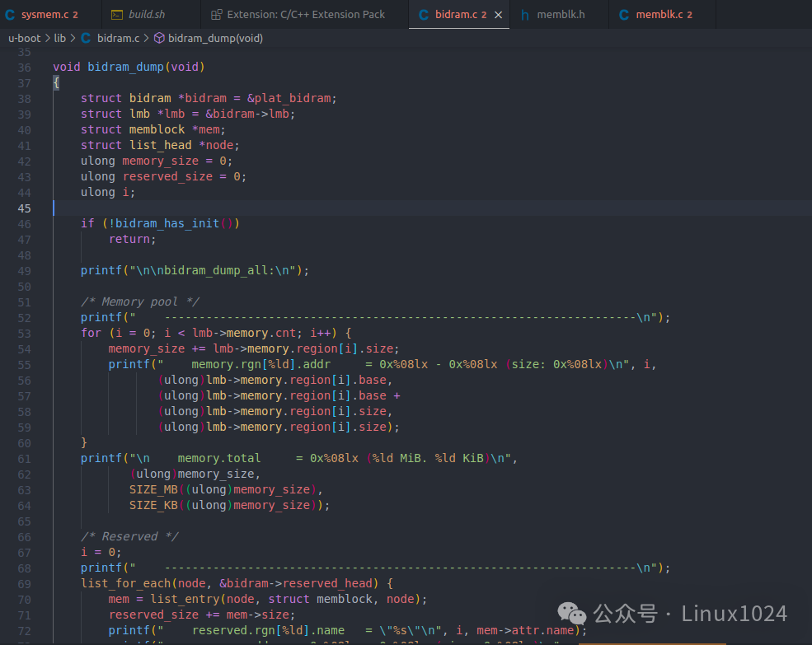Viewport: 812px width, 645px height.
Task: Click the shell script icon on the build.sh tab
Action: pyautogui.click(x=116, y=15)
